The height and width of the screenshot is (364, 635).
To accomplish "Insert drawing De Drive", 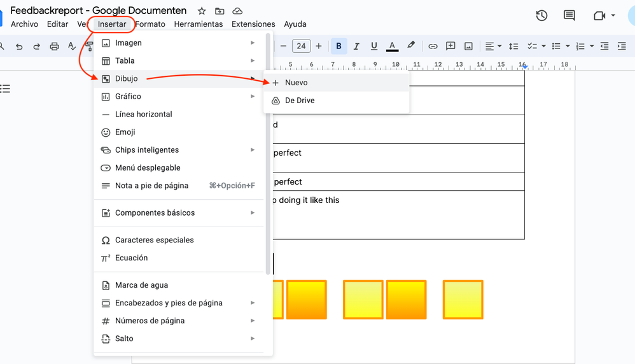I will (336, 101).
